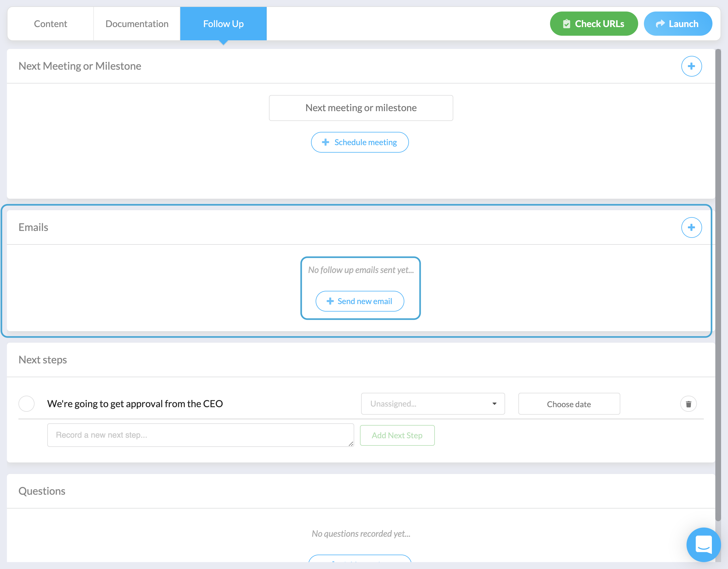
Task: Click the 'No follow up emails sent yet...' text
Action: (x=361, y=270)
